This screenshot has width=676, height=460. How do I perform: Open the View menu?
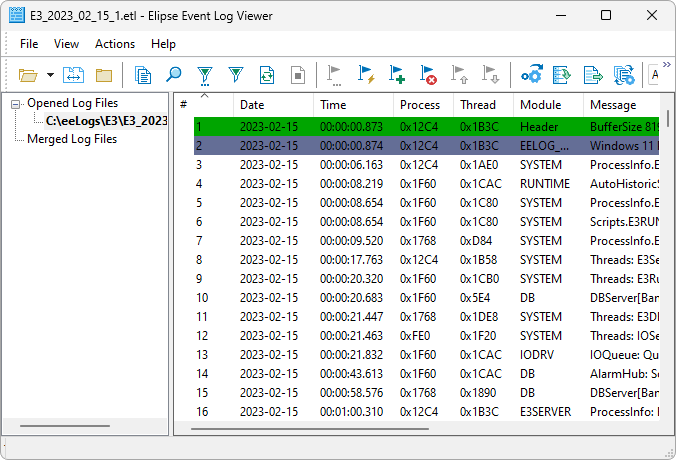point(67,44)
